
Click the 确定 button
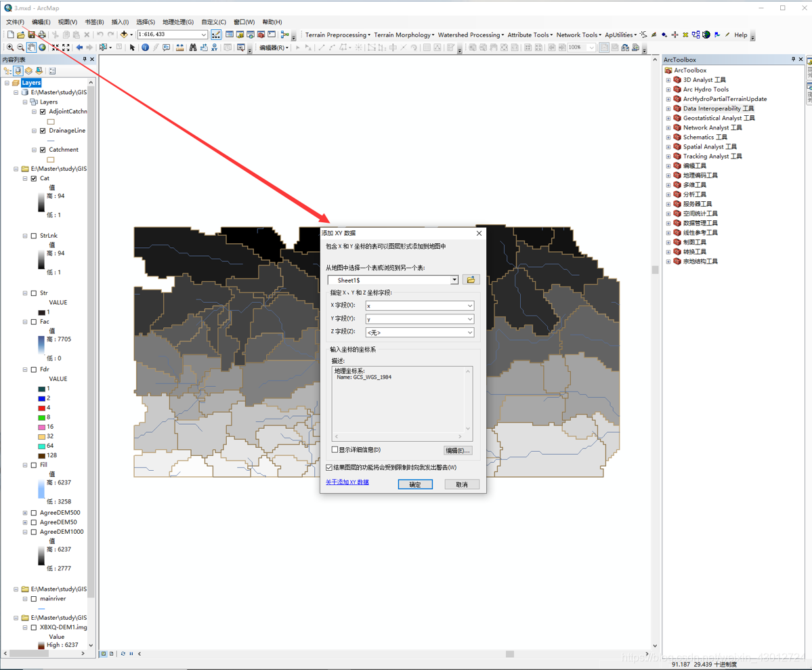click(414, 484)
